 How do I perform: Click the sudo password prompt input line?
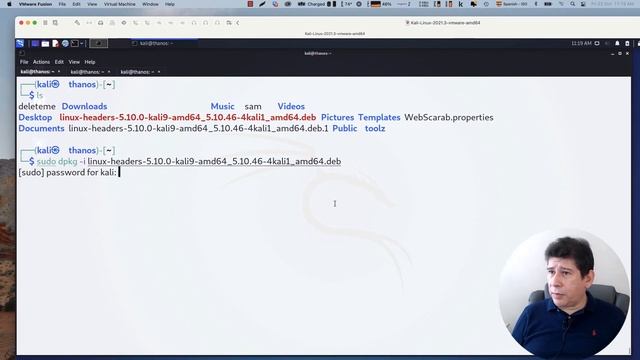tap(69, 172)
